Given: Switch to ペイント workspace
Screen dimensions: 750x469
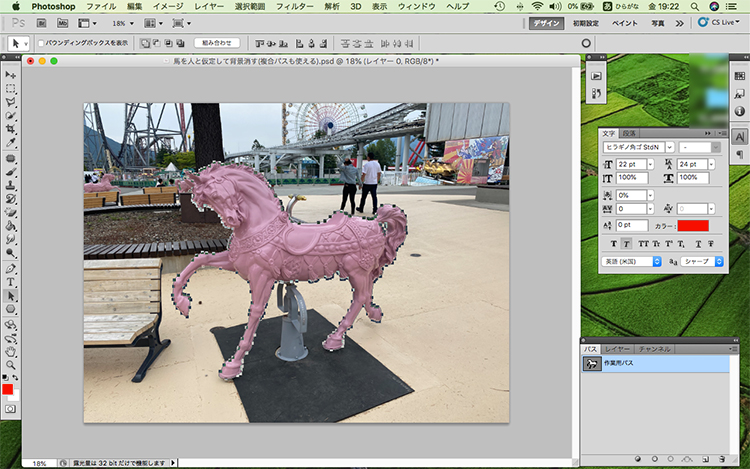Looking at the screenshot, I should click(x=625, y=23).
